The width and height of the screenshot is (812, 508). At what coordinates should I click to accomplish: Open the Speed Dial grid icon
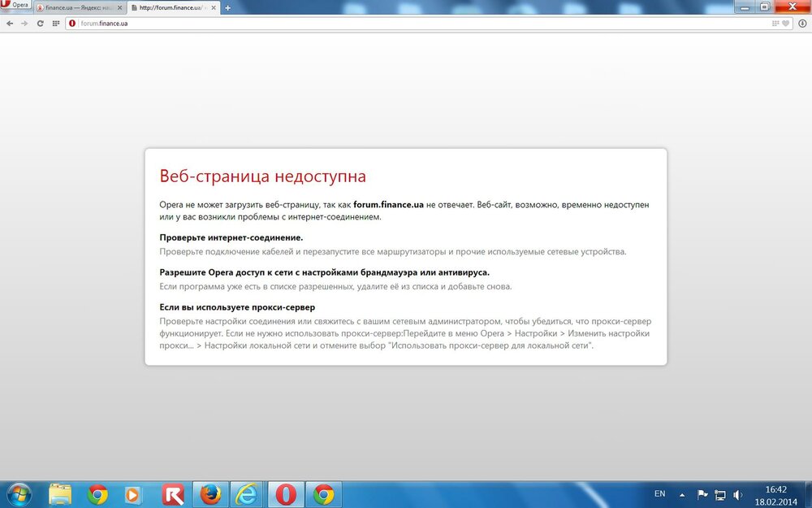(55, 24)
